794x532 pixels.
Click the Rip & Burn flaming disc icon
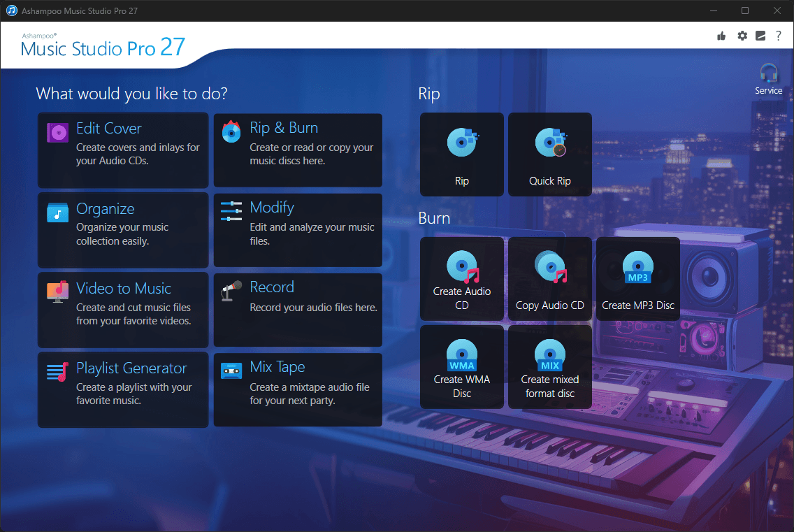click(231, 131)
